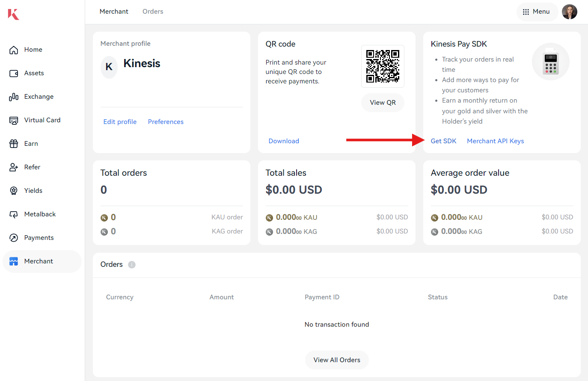This screenshot has width=588, height=381.
Task: Click the KAU coin icon under Average order value
Action: click(x=434, y=218)
